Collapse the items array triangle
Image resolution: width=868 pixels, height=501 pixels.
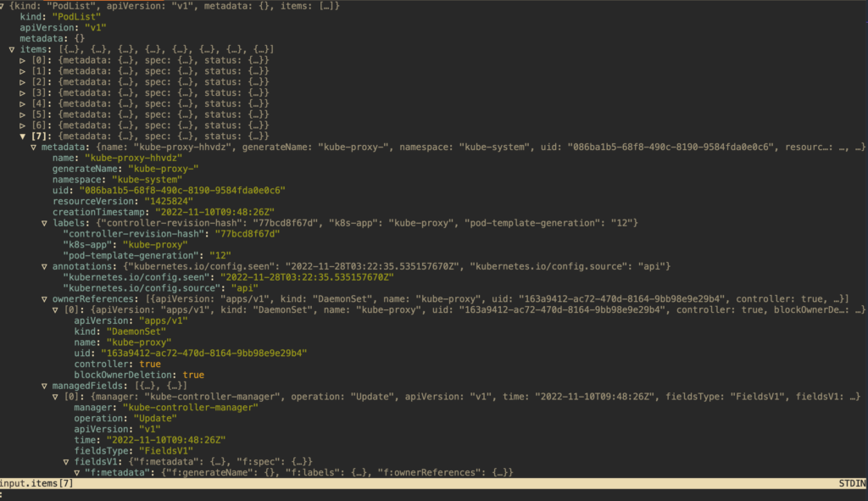click(x=12, y=50)
